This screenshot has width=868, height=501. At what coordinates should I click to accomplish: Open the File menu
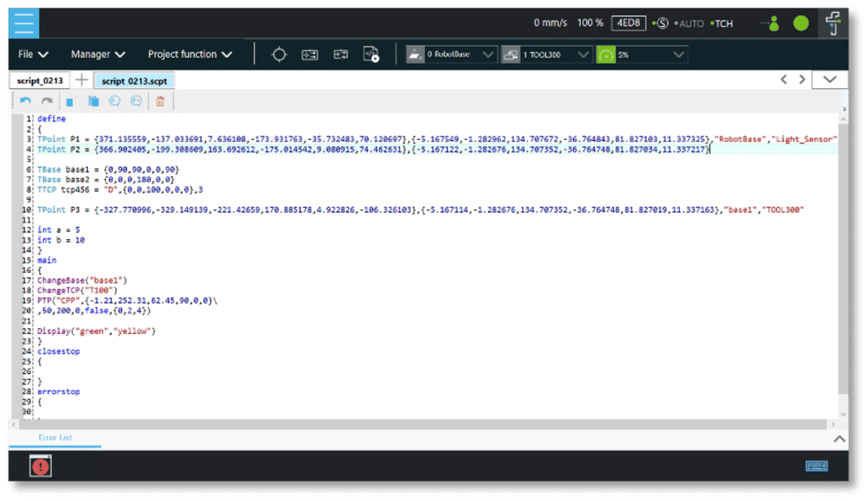click(x=33, y=54)
